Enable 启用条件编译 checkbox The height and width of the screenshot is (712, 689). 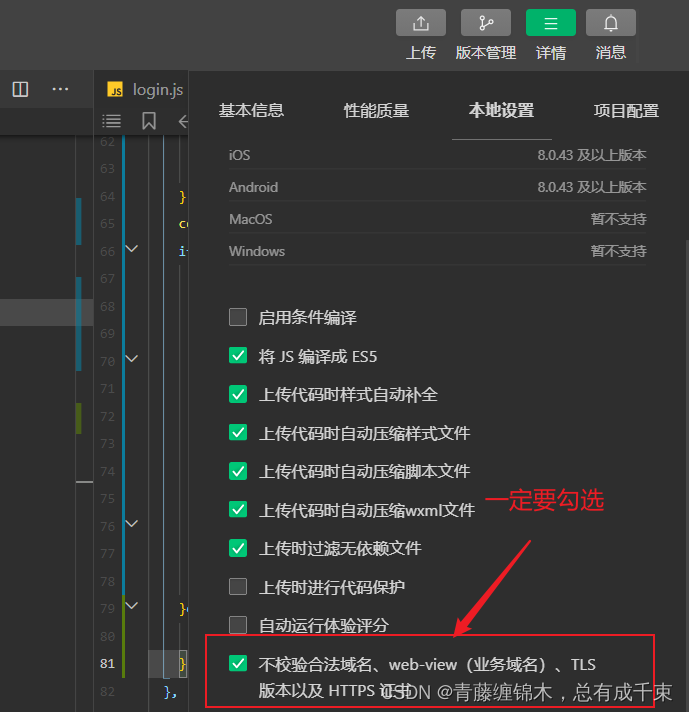pos(238,318)
